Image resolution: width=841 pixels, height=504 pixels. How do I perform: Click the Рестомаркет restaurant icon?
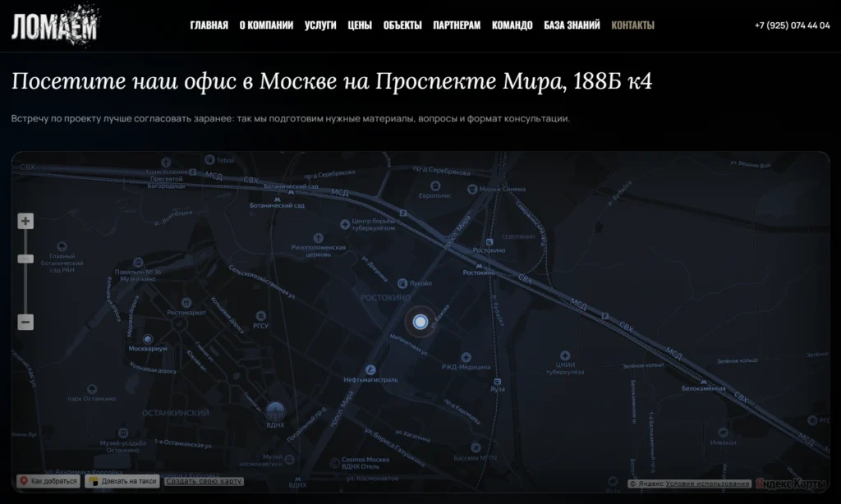click(186, 303)
